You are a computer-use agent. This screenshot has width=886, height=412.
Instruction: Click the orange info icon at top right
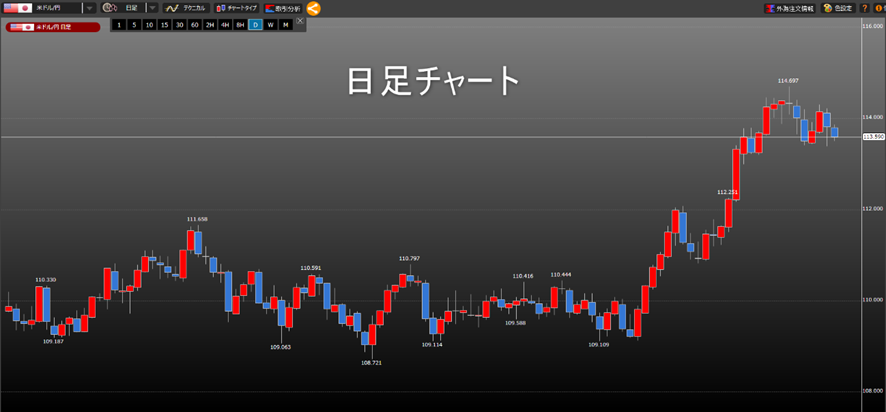tap(877, 8)
